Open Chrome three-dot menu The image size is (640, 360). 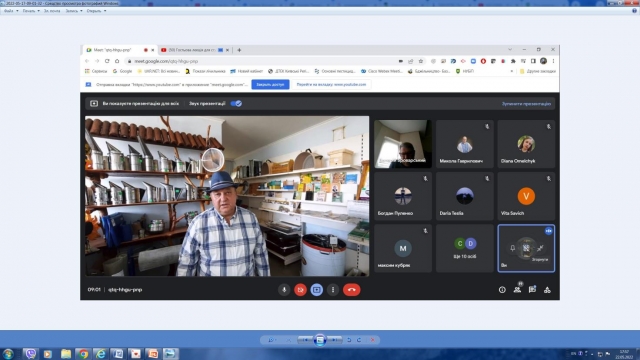tap(553, 61)
